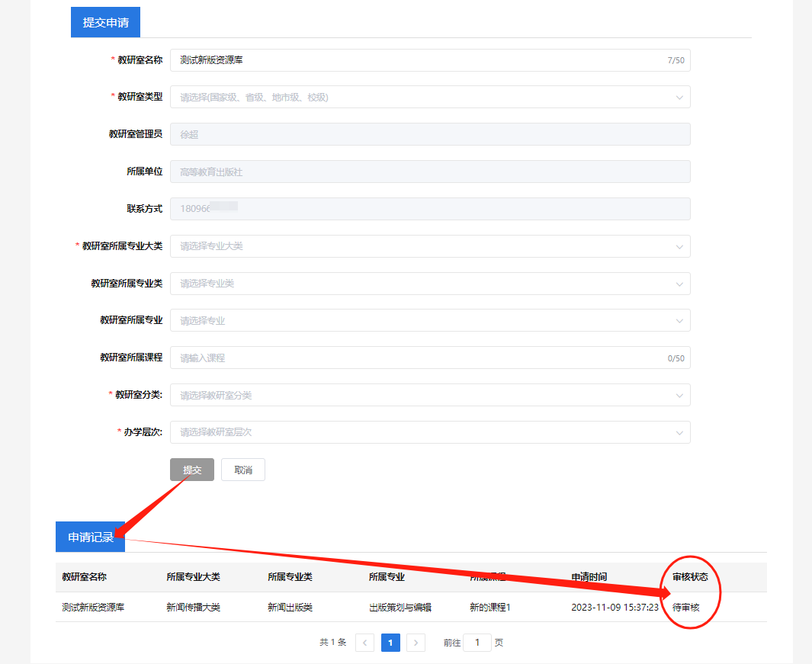Click the 教研室名称 input field
812x664 pixels.
coord(381,59)
